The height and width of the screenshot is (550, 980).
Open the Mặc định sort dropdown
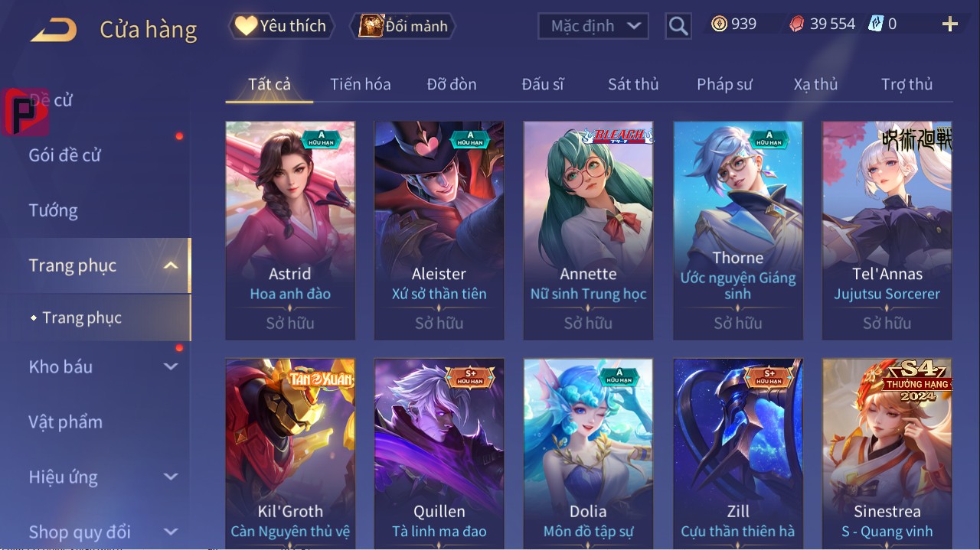[593, 26]
